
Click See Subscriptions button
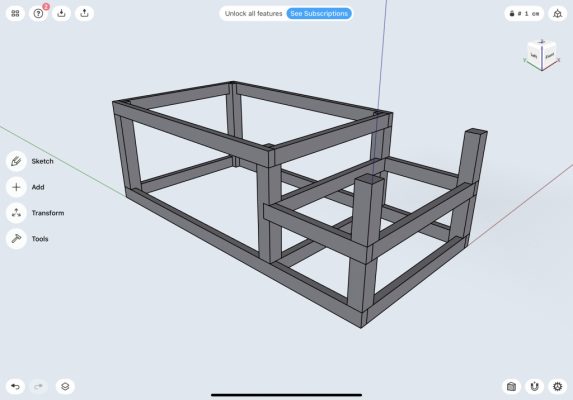click(x=319, y=14)
